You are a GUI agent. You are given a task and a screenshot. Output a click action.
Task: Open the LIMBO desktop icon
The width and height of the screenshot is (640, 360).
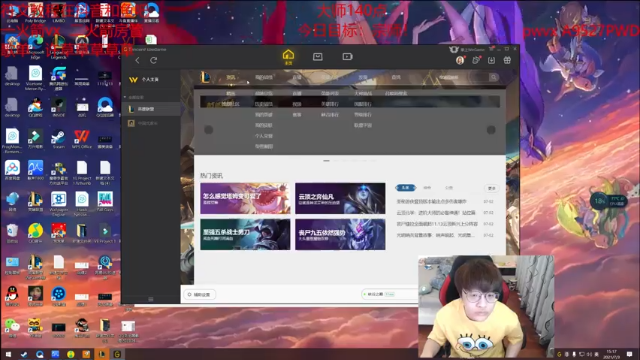[58, 13]
